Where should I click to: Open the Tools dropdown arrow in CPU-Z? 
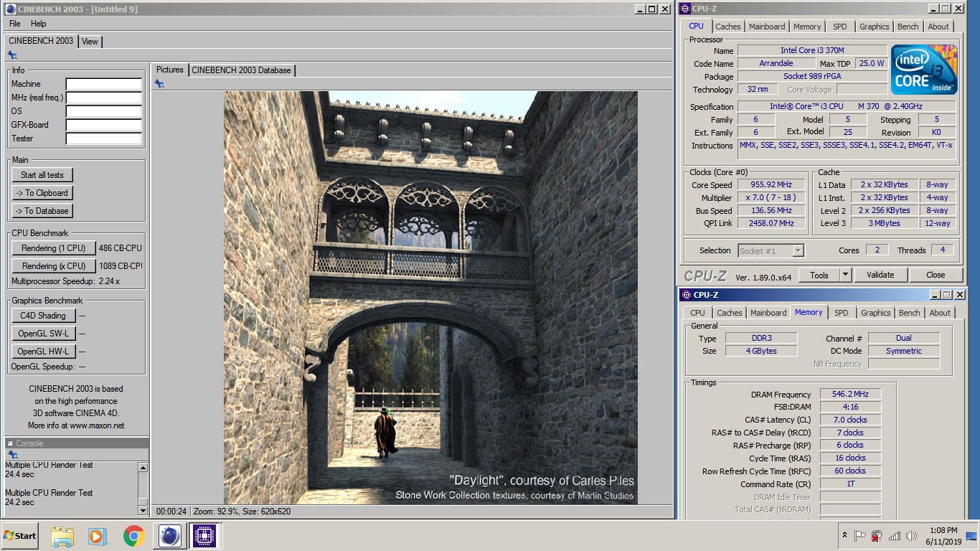[845, 275]
